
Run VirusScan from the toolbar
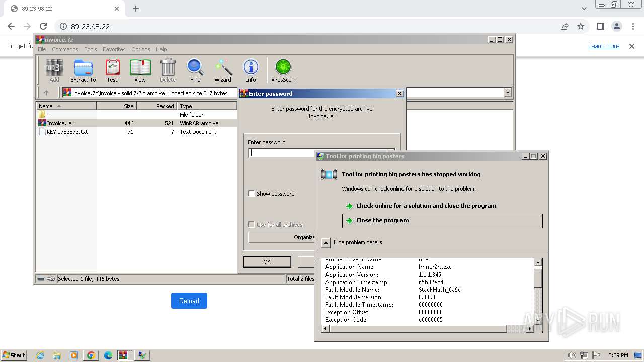[x=283, y=70]
